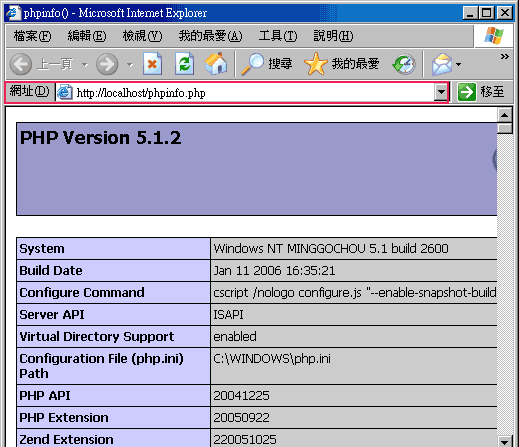This screenshot has height=447, width=519.
Task: Open the 我的最愛(A) menu
Action: 211,36
